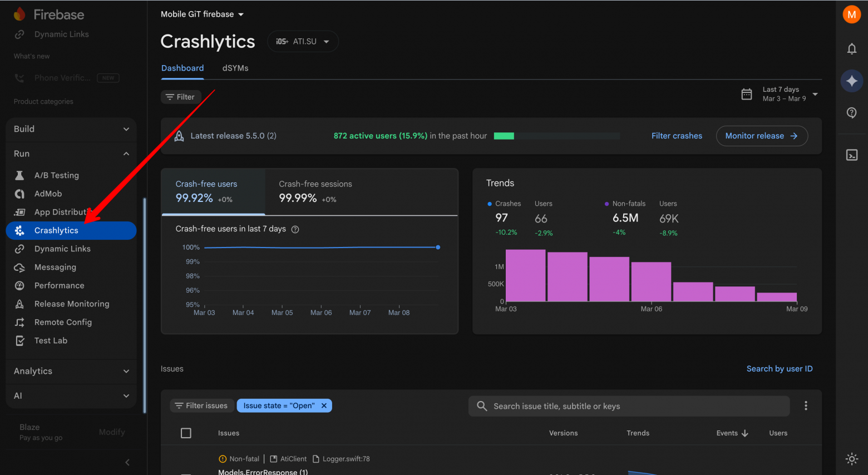Open the Gemini assistant panel

(851, 81)
